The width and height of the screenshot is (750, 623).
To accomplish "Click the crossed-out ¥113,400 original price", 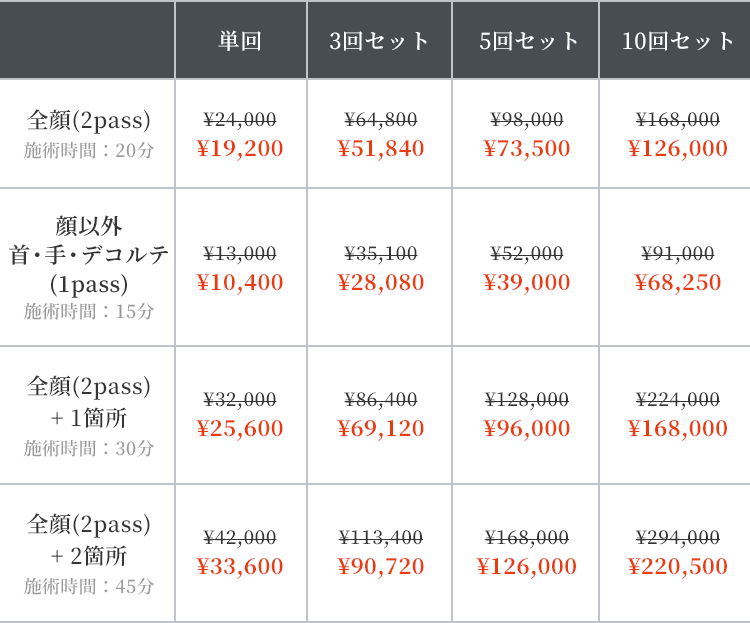I will tap(380, 537).
